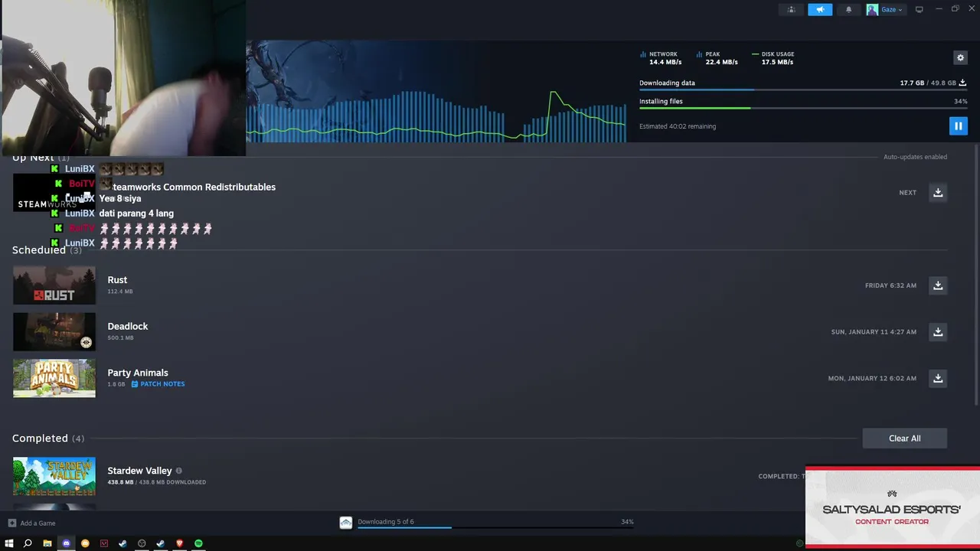Start the Rust download now
The height and width of the screenshot is (551, 980).
pyautogui.click(x=938, y=285)
